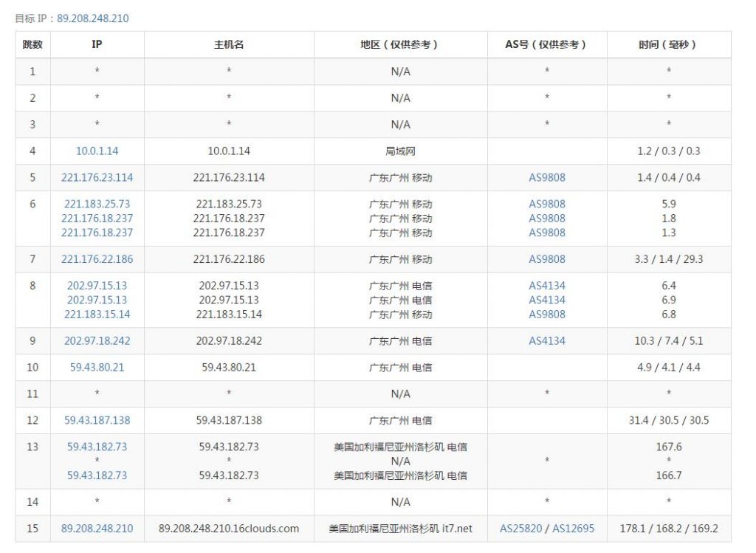Open hop 15 IP 89.208.248.210 link
Viewport: 756px width, 553px height.
pyautogui.click(x=97, y=528)
